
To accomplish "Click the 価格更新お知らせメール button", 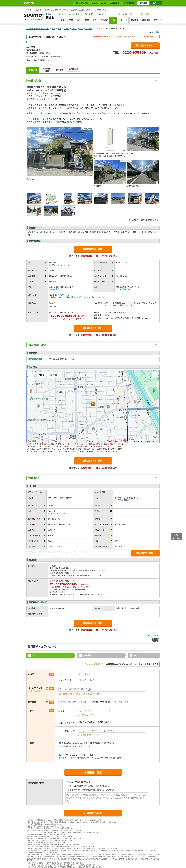I will pyautogui.click(x=102, y=37).
